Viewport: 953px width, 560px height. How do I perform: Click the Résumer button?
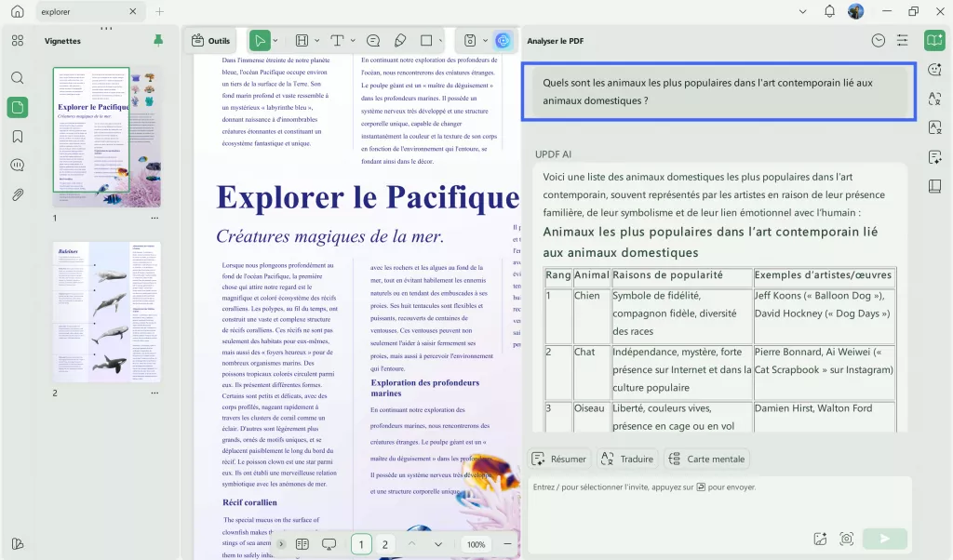pos(558,459)
